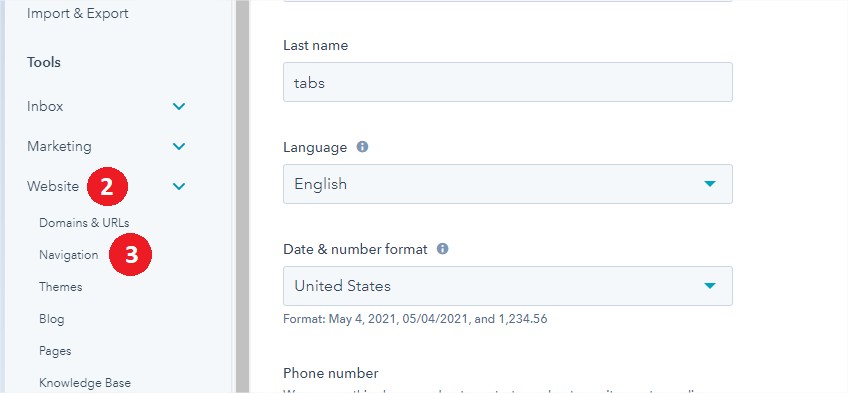This screenshot has height=393, width=848.
Task: Click the sidebar vertical scrollbar
Action: (242, 196)
